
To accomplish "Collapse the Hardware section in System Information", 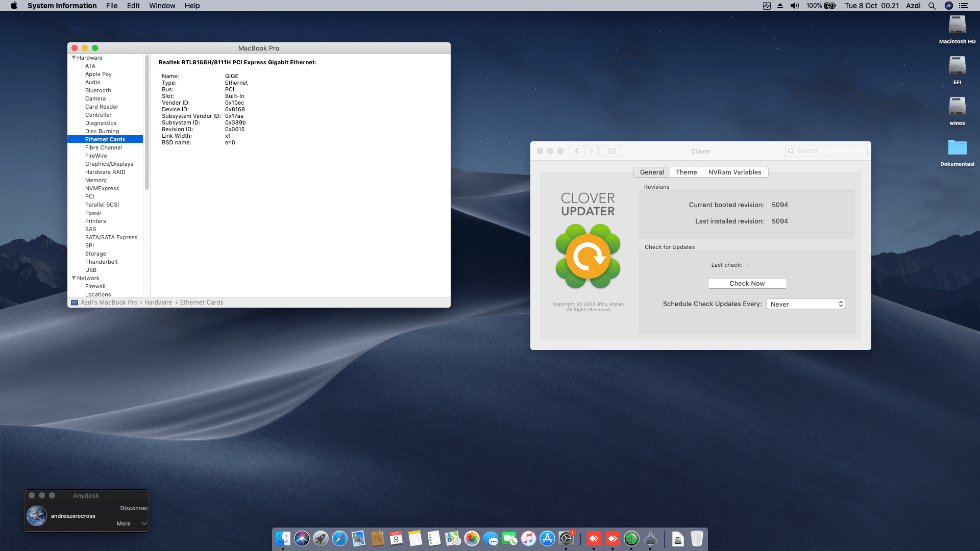I will pos(74,58).
